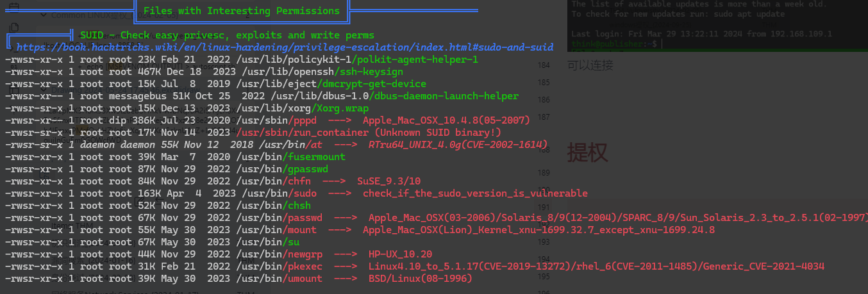Collapse the Common LINUX提权 list item
The width and height of the screenshot is (868, 294).
point(44,15)
